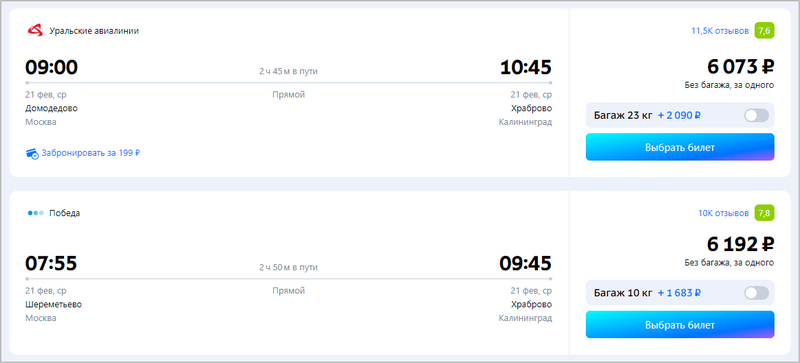Open the 10K отзывов reviews link
800x363 pixels.
[723, 213]
